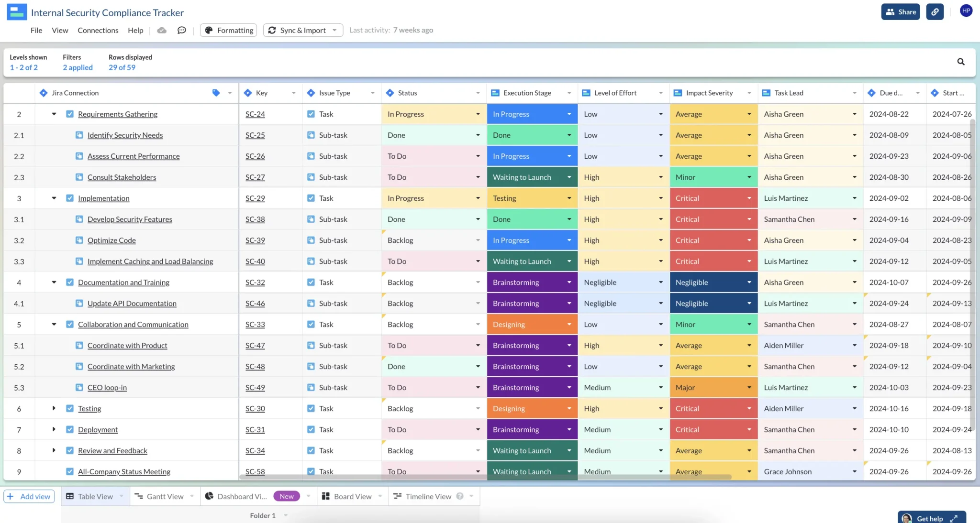Screen dimensions: 980x523
Task: Open the Sync & Import dropdown menu
Action: click(x=335, y=30)
